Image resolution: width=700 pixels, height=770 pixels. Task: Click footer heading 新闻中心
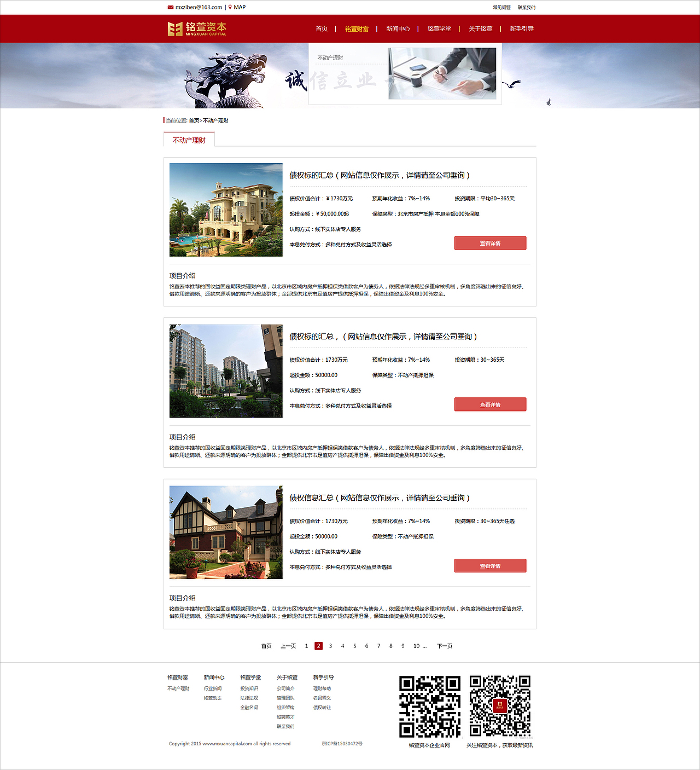(214, 678)
